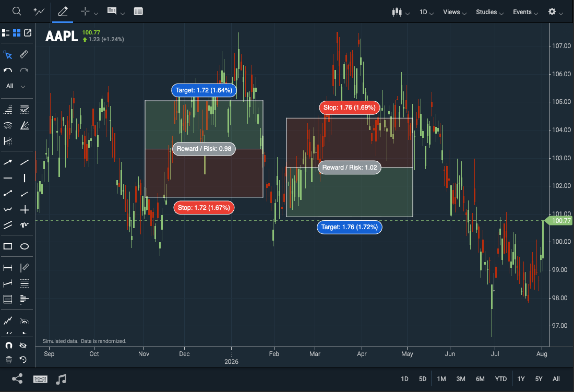
Task: Switch drawing palette to grid view
Action: (17, 33)
